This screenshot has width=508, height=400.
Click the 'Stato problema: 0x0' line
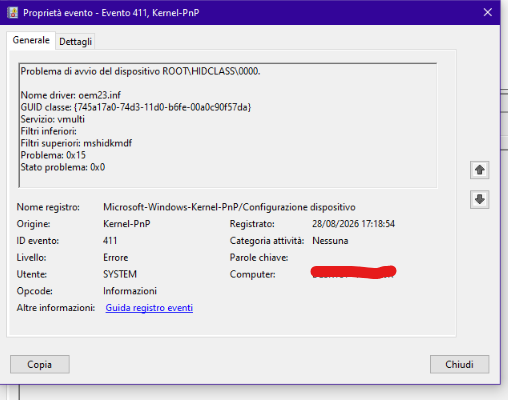pos(63,167)
